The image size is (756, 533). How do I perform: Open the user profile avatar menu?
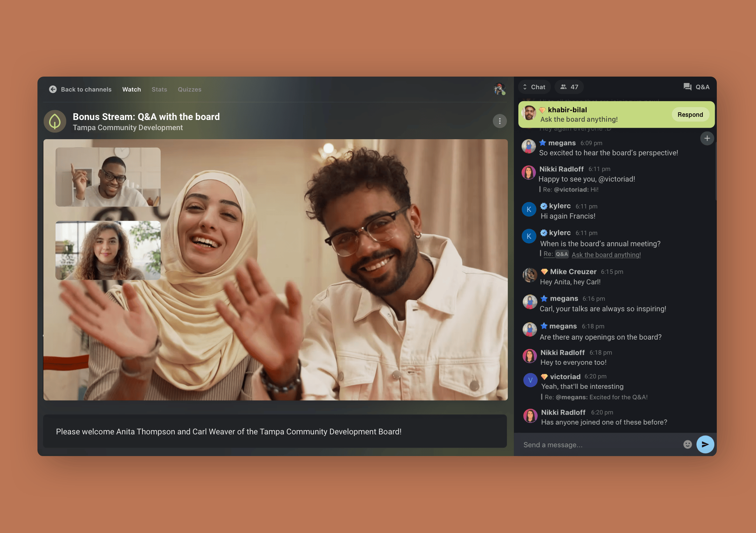point(499,89)
